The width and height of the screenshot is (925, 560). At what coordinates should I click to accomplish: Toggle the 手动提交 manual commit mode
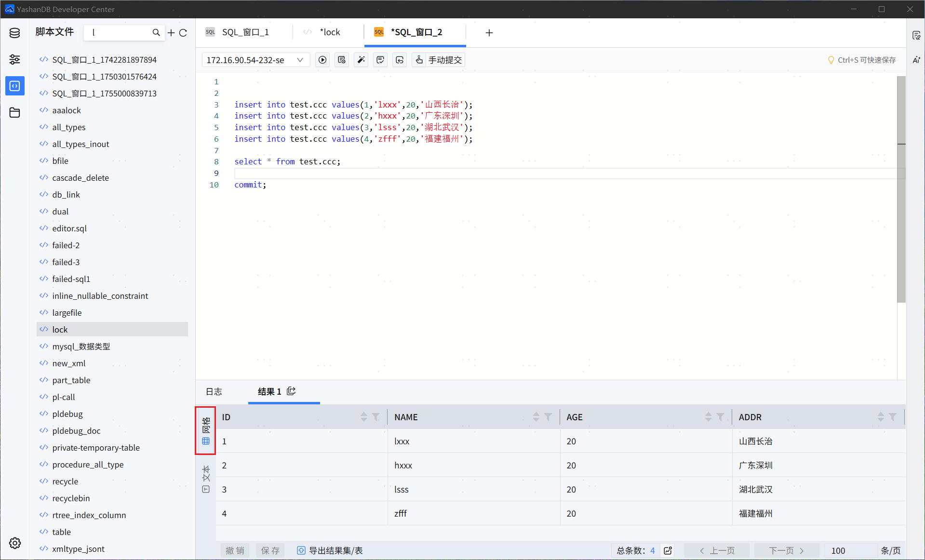439,60
